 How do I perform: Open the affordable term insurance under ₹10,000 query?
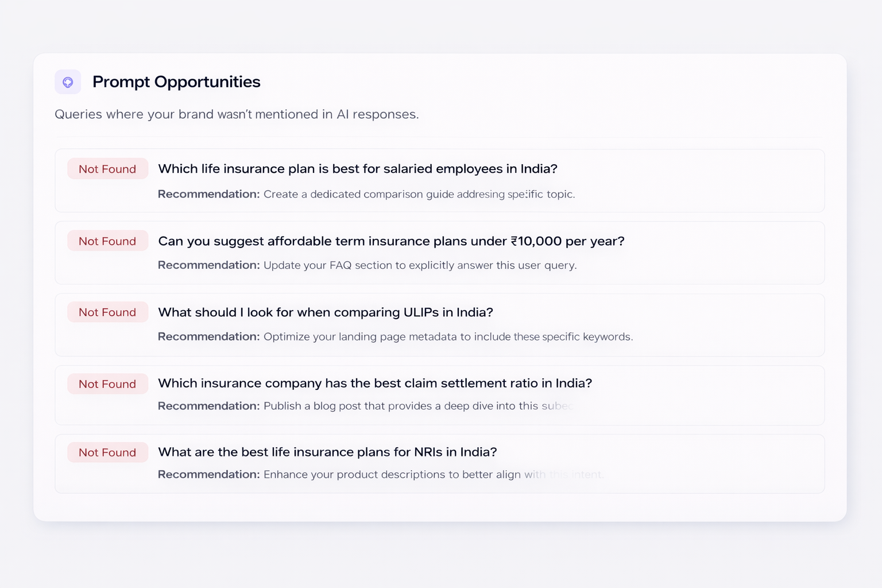tap(391, 241)
